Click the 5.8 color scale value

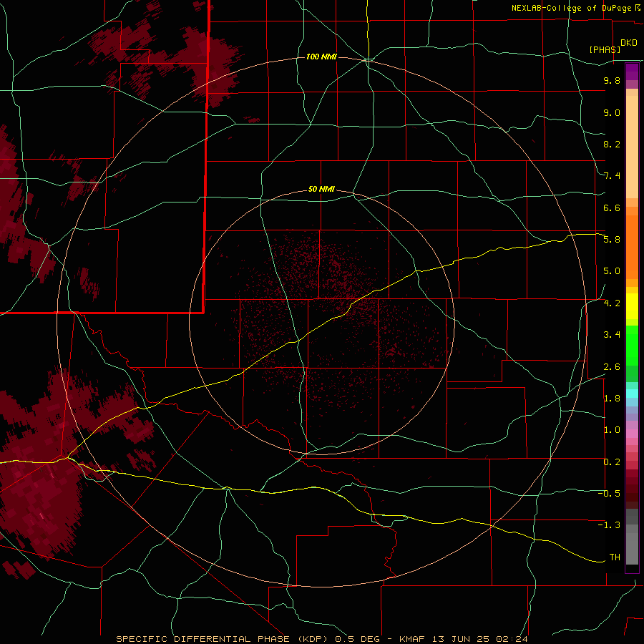[612, 240]
